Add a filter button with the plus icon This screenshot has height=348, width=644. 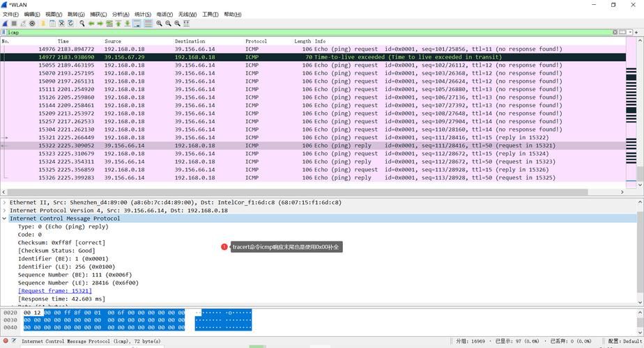click(636, 32)
